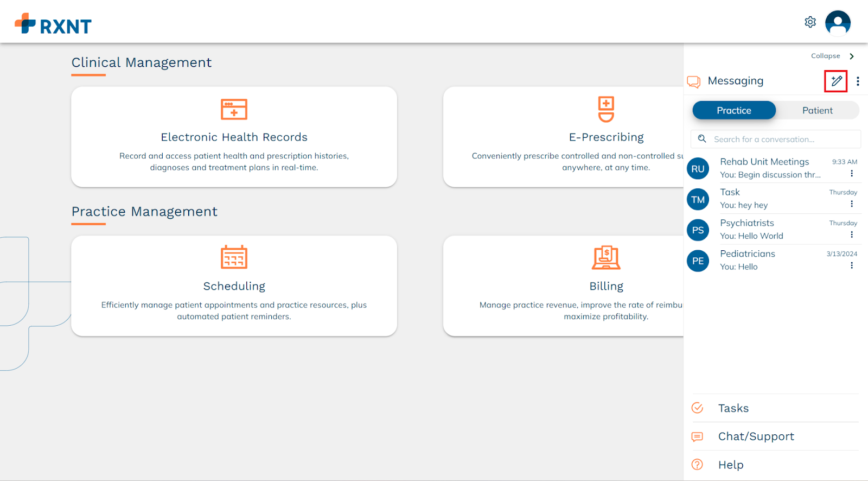Collapse the side panel with chevron
This screenshot has height=481, width=868.
pyautogui.click(x=852, y=56)
